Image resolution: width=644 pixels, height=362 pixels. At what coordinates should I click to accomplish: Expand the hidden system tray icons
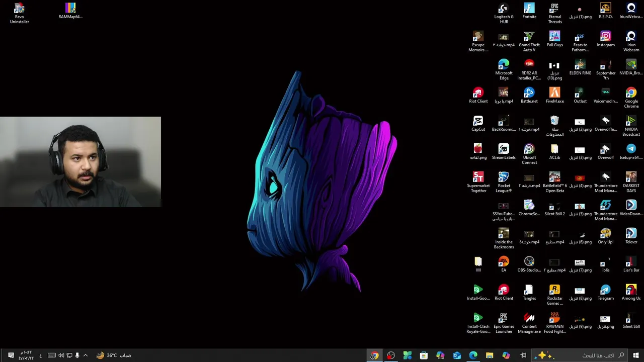pos(86,355)
